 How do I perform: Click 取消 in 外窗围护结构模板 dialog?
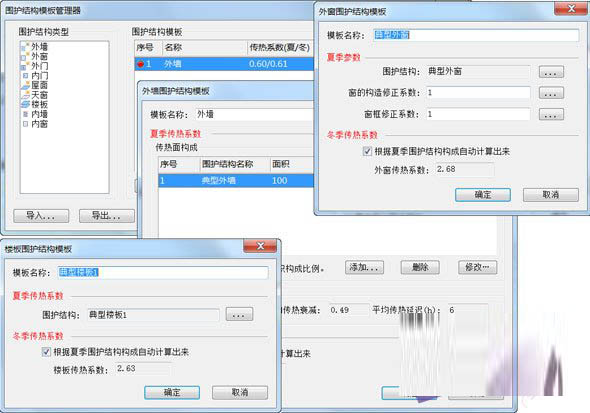coord(550,195)
